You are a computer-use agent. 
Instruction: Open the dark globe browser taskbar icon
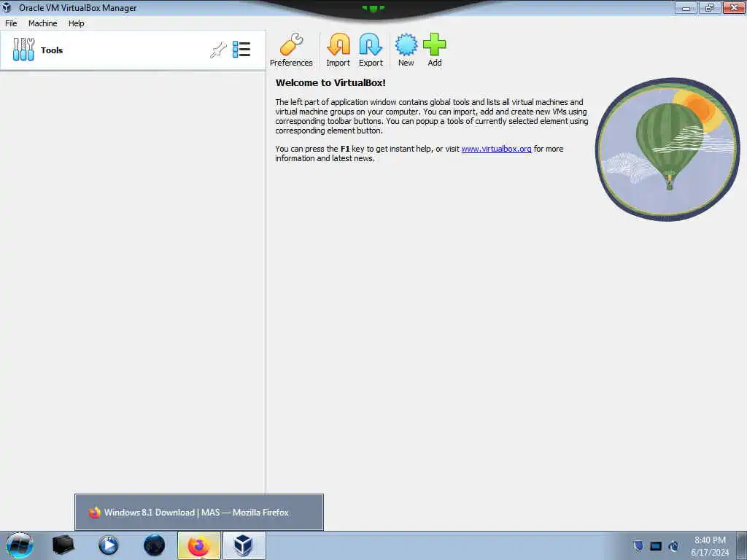click(154, 545)
